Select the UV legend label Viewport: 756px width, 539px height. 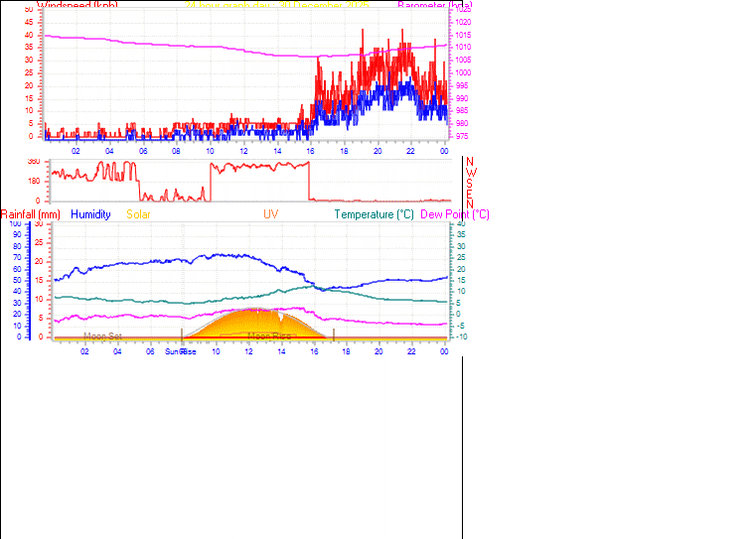coord(270,214)
